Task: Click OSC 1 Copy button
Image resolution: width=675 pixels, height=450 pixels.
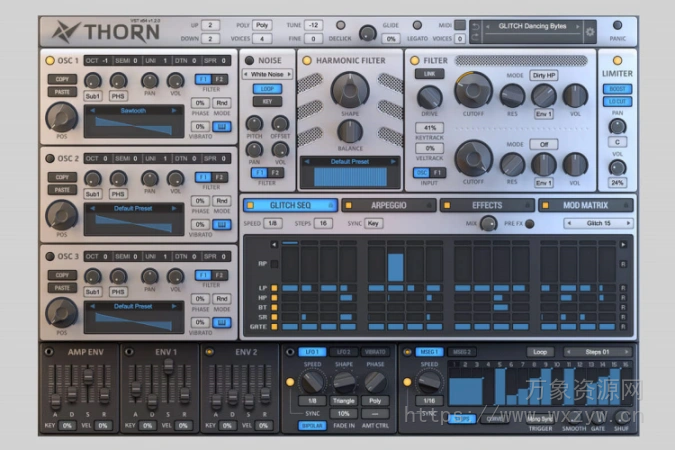Action: pyautogui.click(x=62, y=79)
